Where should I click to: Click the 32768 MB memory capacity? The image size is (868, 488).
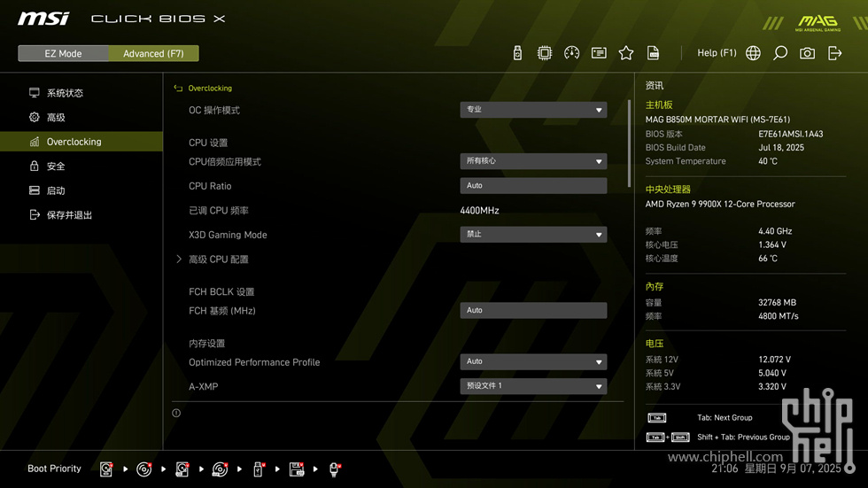[778, 303]
